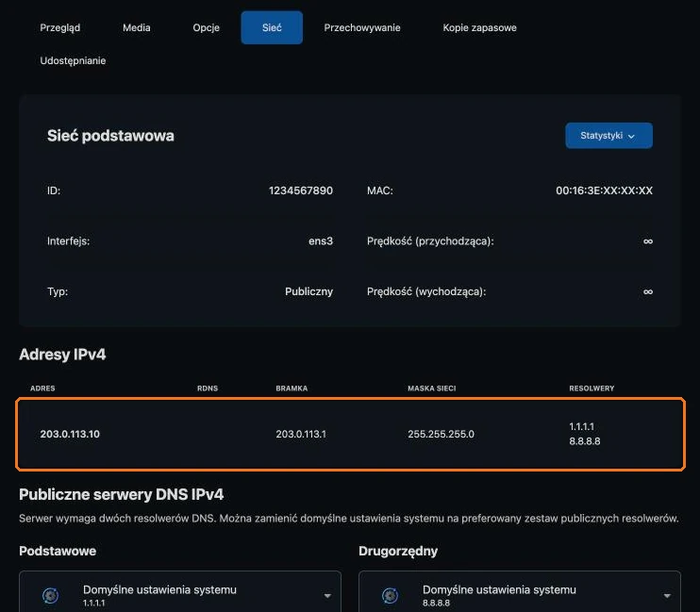Click the Interfejs label

point(68,241)
